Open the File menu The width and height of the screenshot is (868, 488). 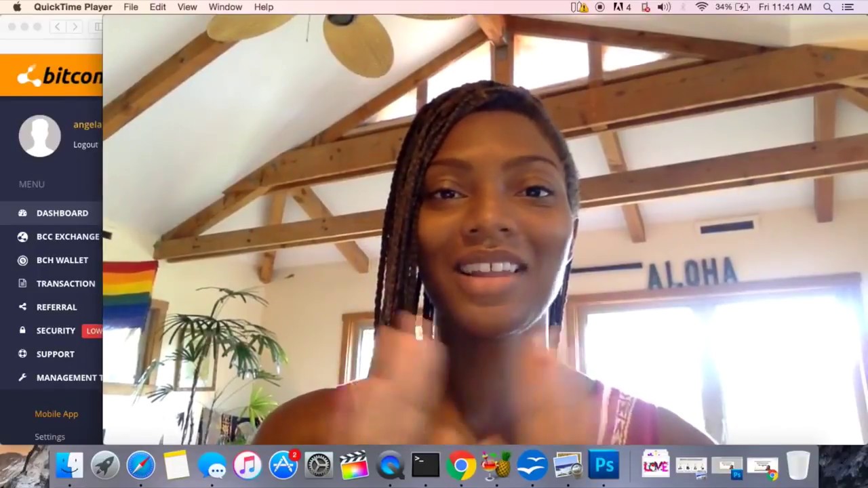[x=131, y=7]
